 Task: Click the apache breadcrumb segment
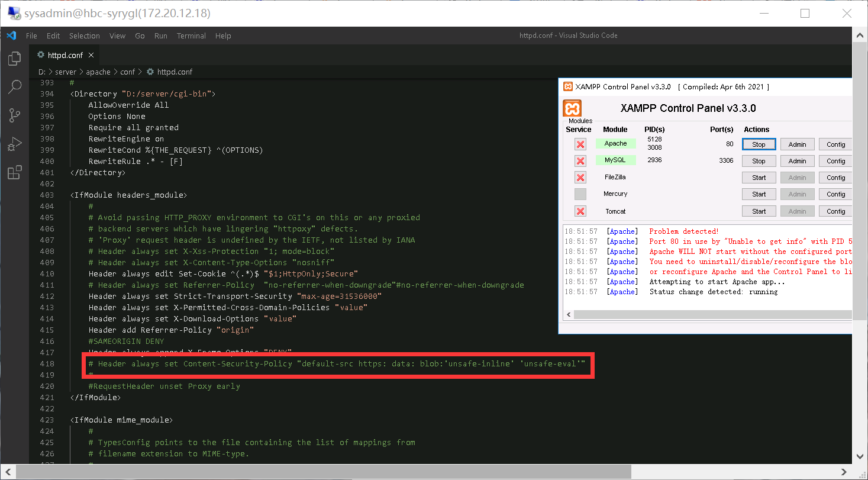(98, 72)
